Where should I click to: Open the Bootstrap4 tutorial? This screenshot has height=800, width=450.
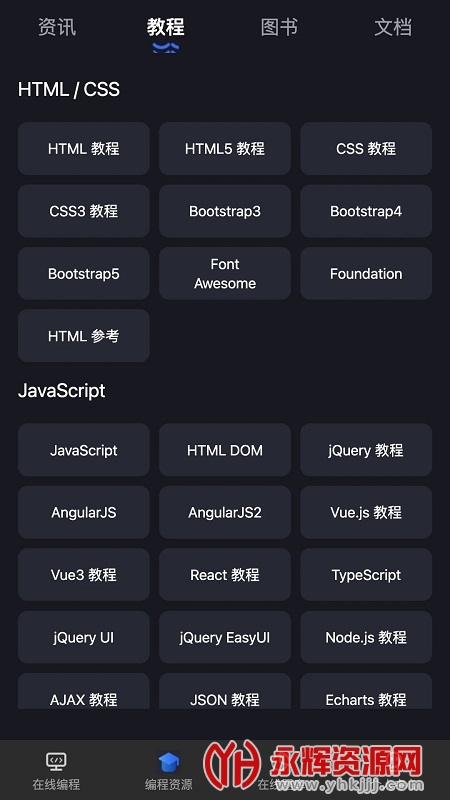(x=366, y=211)
